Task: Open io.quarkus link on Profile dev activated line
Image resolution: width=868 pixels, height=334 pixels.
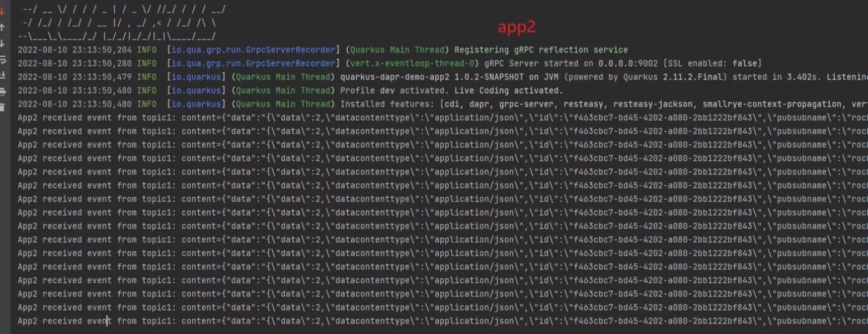Action: point(197,91)
